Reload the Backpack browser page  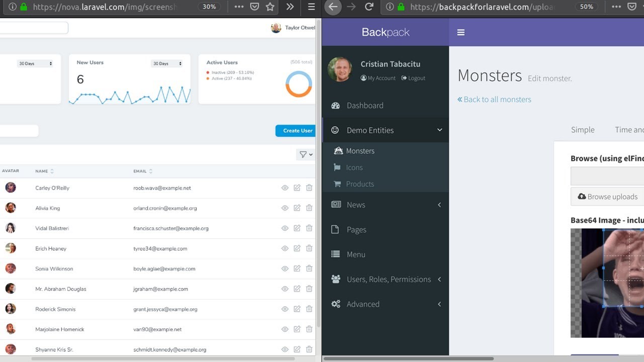tap(369, 7)
